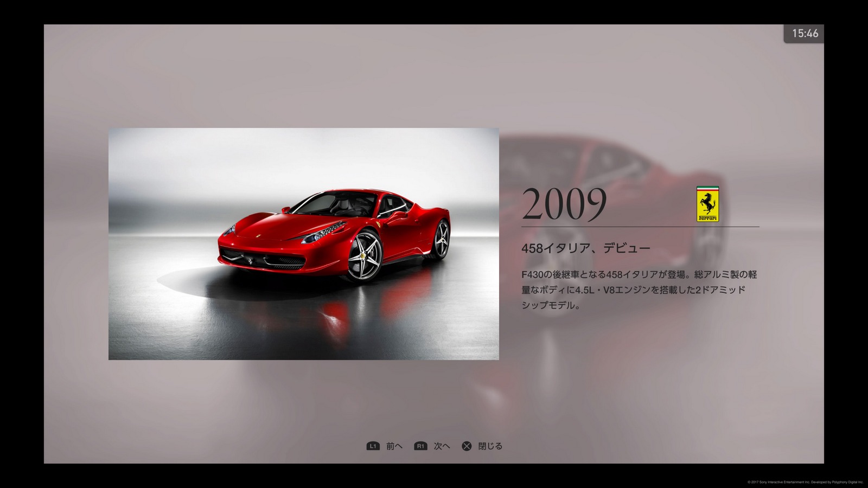The height and width of the screenshot is (488, 868).
Task: Click the Ferrari prancing horse logo
Action: pos(707,204)
